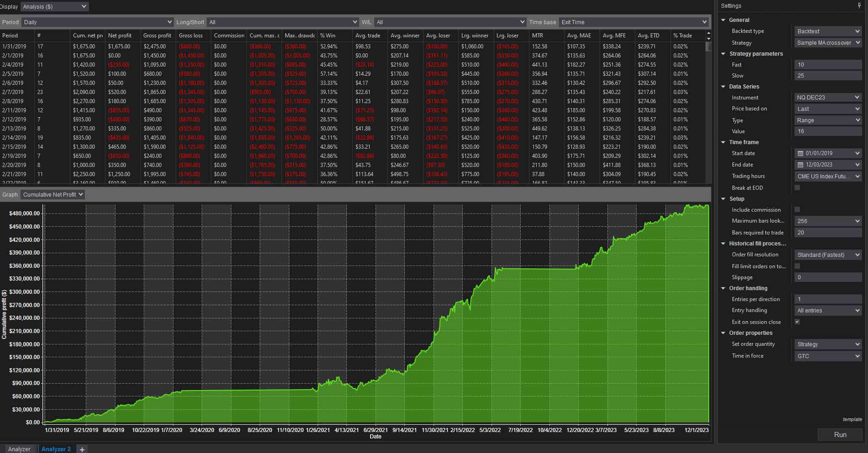The image size is (868, 453).
Task: Open the Maximum bars look back dropdown
Action: [x=828, y=221]
